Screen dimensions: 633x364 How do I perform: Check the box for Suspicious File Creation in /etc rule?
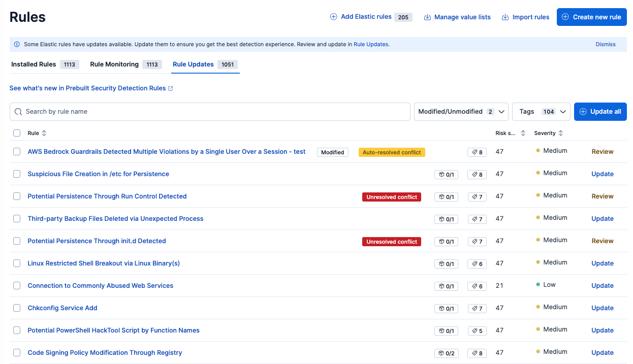tap(17, 174)
